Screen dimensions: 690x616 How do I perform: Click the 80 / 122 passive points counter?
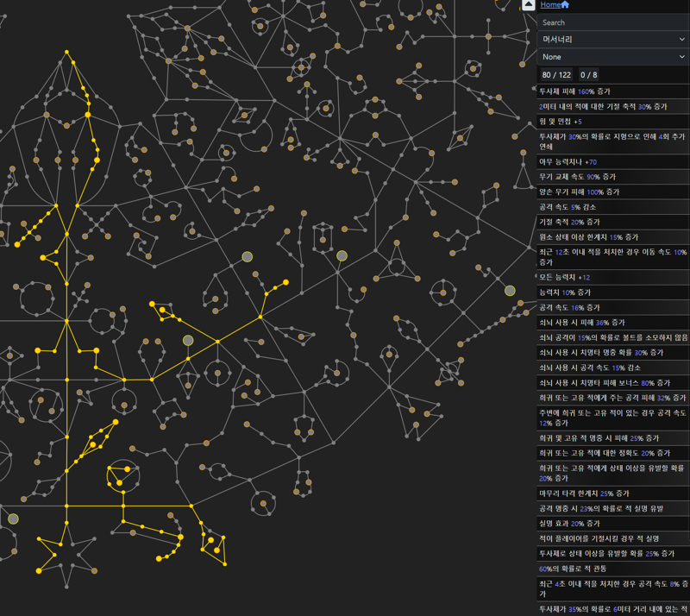(557, 75)
